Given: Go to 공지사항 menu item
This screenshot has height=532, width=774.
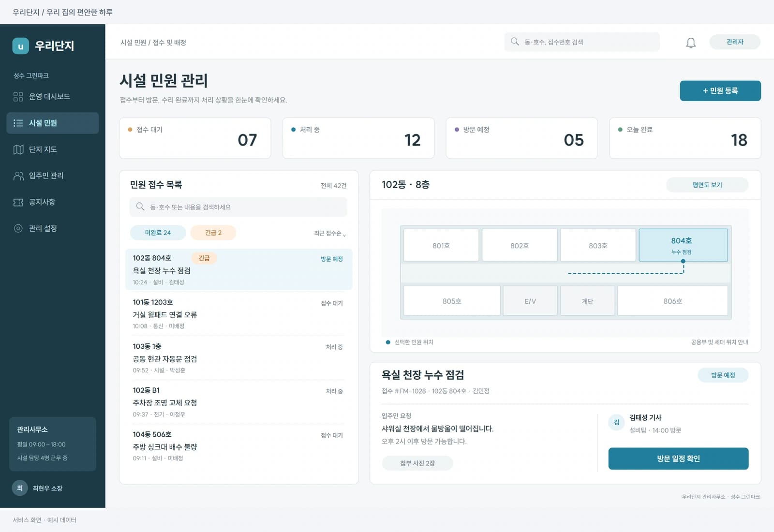Looking at the screenshot, I should point(53,202).
